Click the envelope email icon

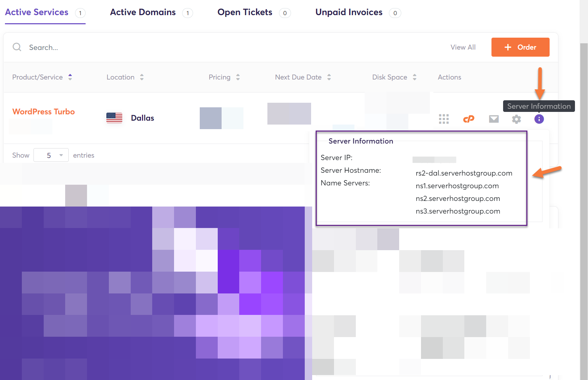point(494,119)
